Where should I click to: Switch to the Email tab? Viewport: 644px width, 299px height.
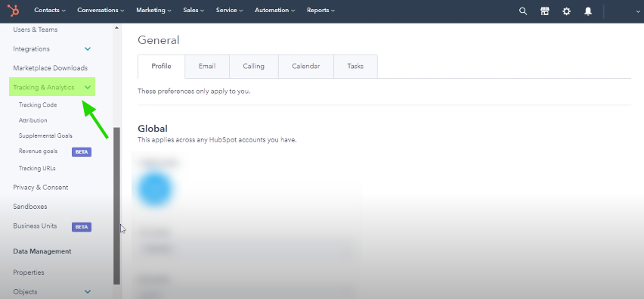tap(207, 66)
